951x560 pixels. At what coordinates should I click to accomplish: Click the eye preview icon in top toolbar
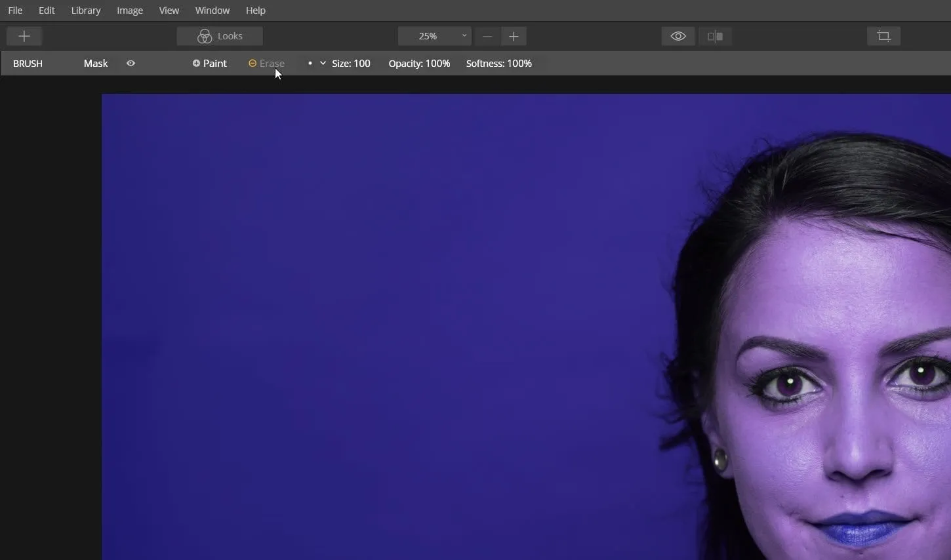(x=678, y=36)
